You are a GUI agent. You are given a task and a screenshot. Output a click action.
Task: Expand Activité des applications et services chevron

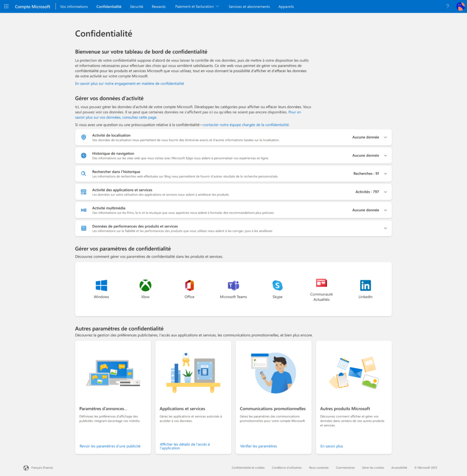click(x=385, y=192)
